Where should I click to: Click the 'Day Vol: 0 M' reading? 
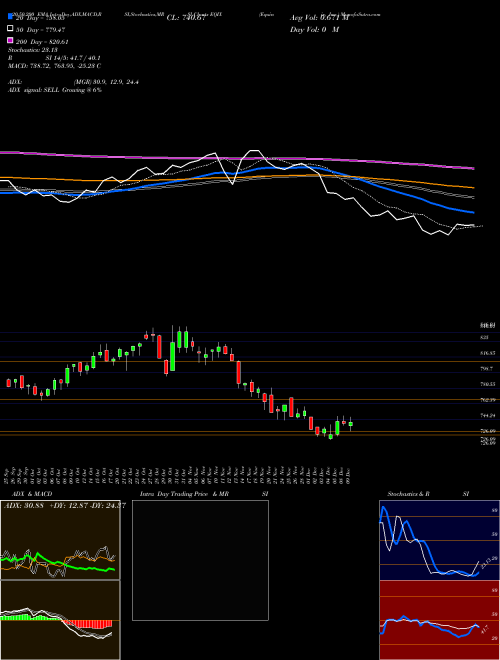314,29
